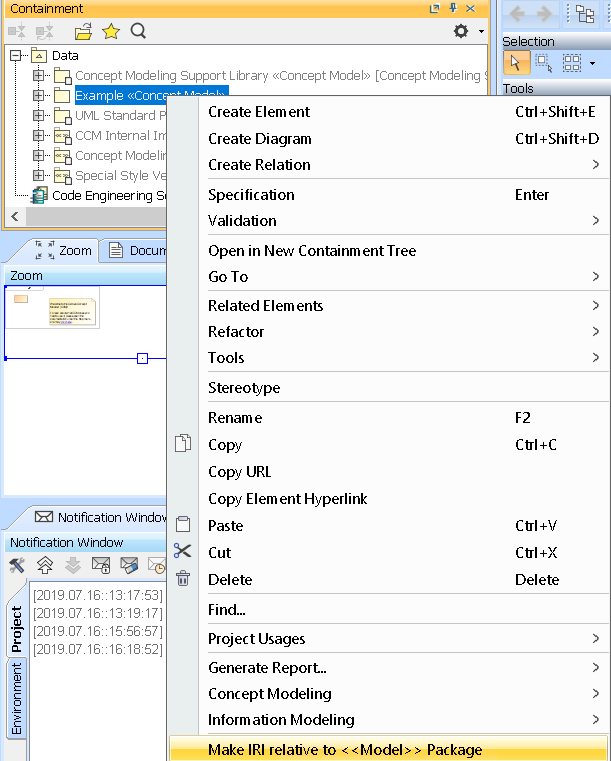Expand the UML Standard Profile node
Viewport: 611px width, 761px height.
(38, 115)
